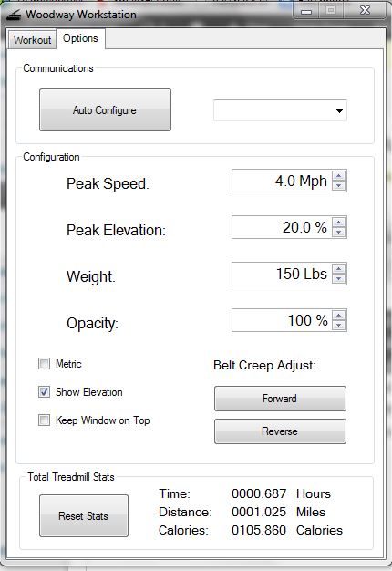Image resolution: width=392 pixels, height=571 pixels.
Task: Raise Peak Elevation using up spinner
Action: click(338, 223)
